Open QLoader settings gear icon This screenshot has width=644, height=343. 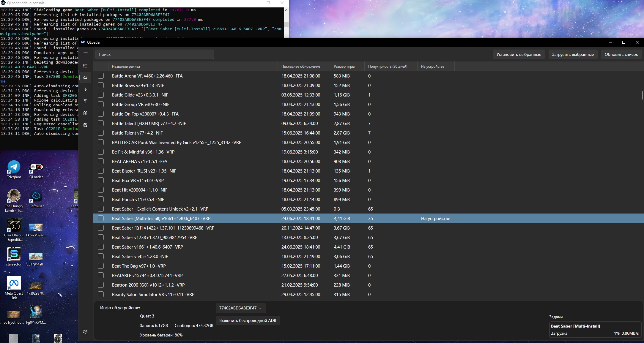click(x=86, y=332)
